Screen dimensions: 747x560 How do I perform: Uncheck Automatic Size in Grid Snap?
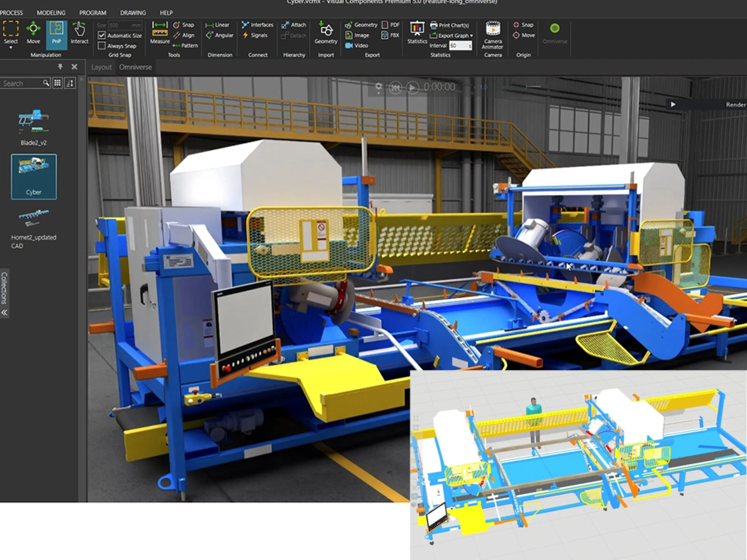(x=102, y=35)
